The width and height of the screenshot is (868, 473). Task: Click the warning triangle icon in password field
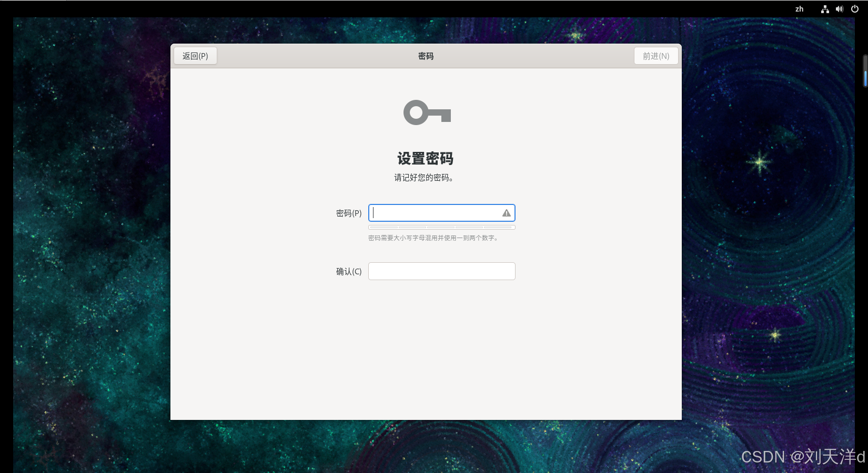[506, 213]
